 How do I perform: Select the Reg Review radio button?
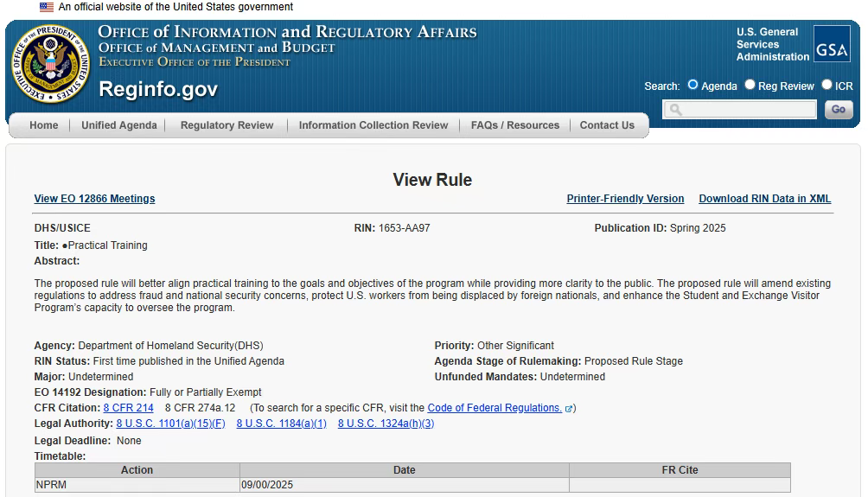(x=750, y=85)
